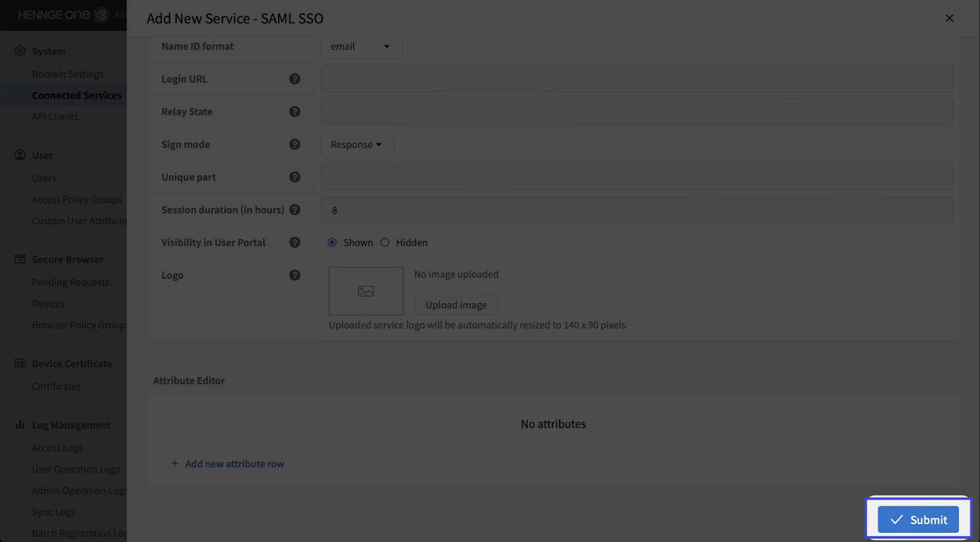Click the Unique part input field
This screenshot has height=542, width=980.
[636, 177]
